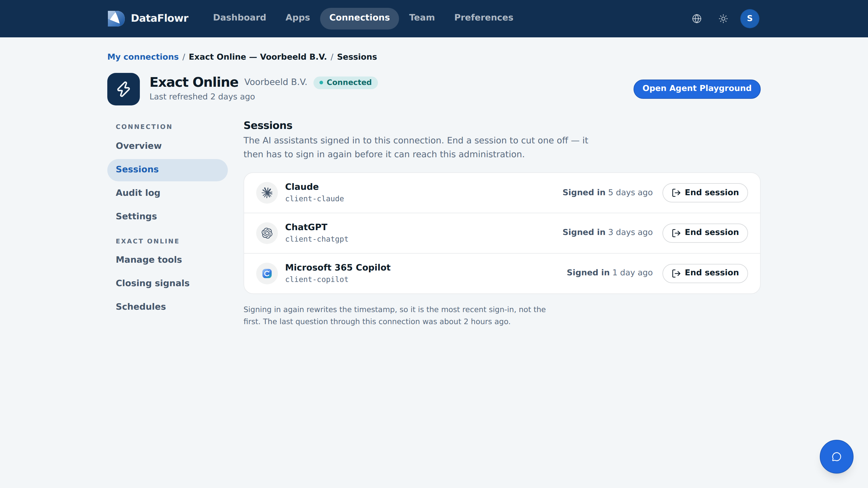Viewport: 868px width, 488px height.
Task: Click the Connected status badge
Action: coord(345,83)
